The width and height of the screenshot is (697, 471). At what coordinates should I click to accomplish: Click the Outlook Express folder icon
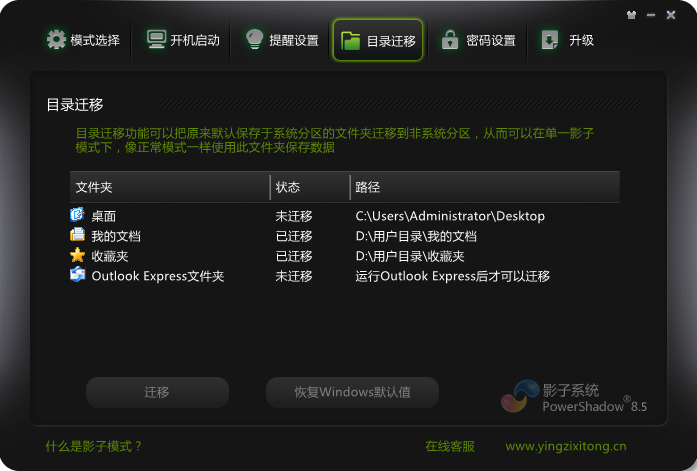click(78, 276)
